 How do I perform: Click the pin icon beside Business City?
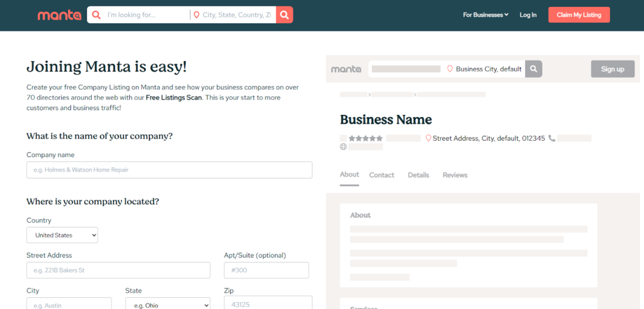pos(450,69)
